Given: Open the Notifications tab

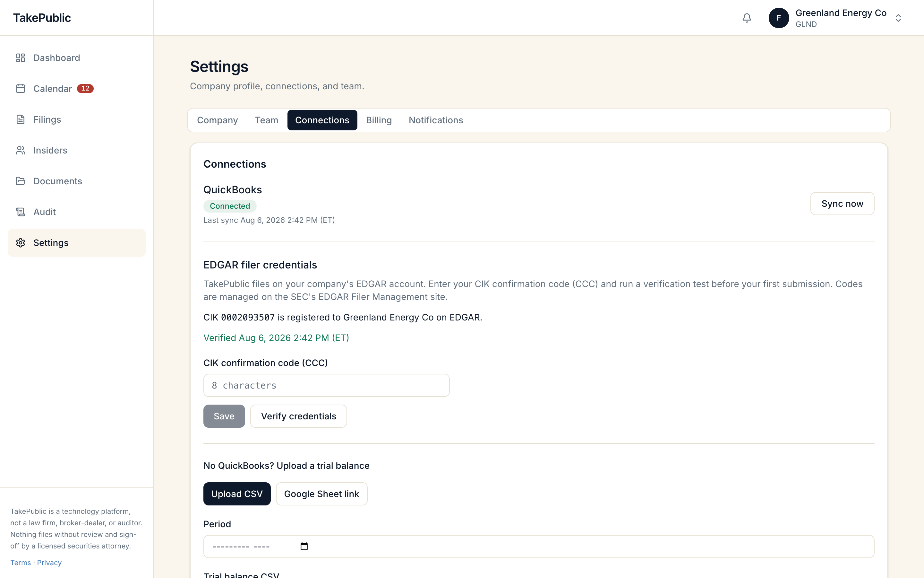Looking at the screenshot, I should [436, 120].
